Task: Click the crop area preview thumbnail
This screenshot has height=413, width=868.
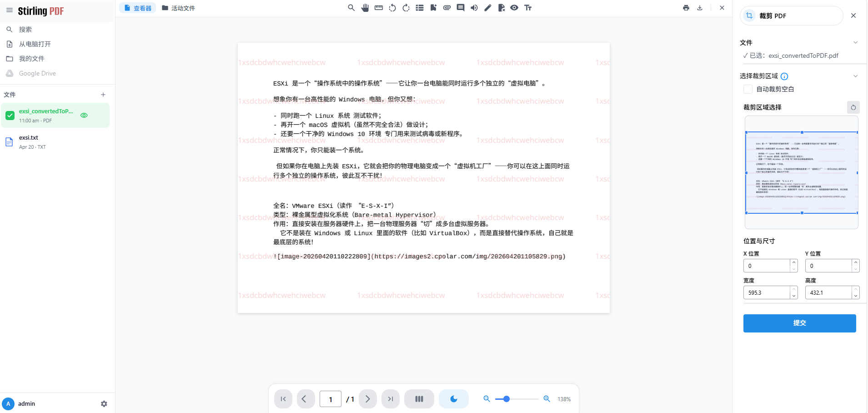Action: (x=802, y=172)
